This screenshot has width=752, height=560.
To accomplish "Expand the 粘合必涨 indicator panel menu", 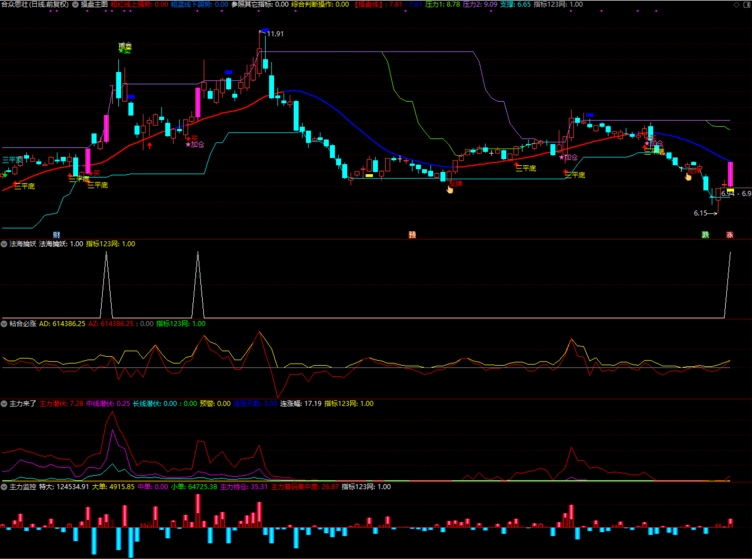I will coord(4,324).
